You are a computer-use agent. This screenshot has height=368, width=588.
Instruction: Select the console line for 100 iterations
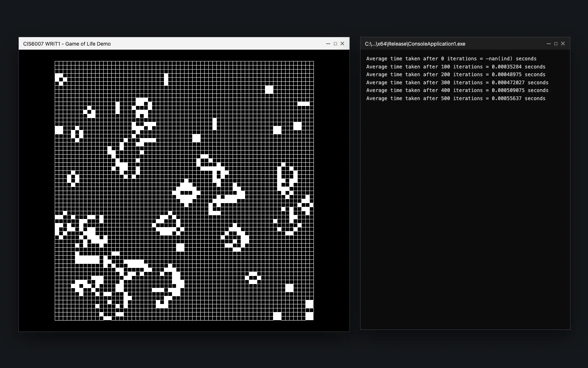[456, 67]
